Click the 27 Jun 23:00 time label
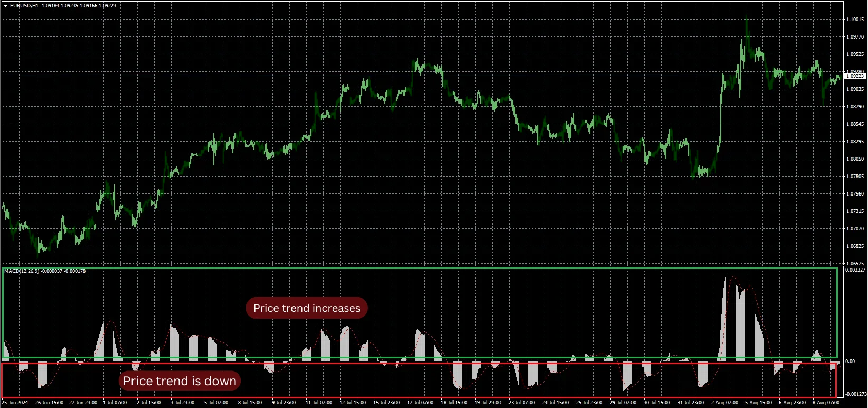 tap(83, 403)
